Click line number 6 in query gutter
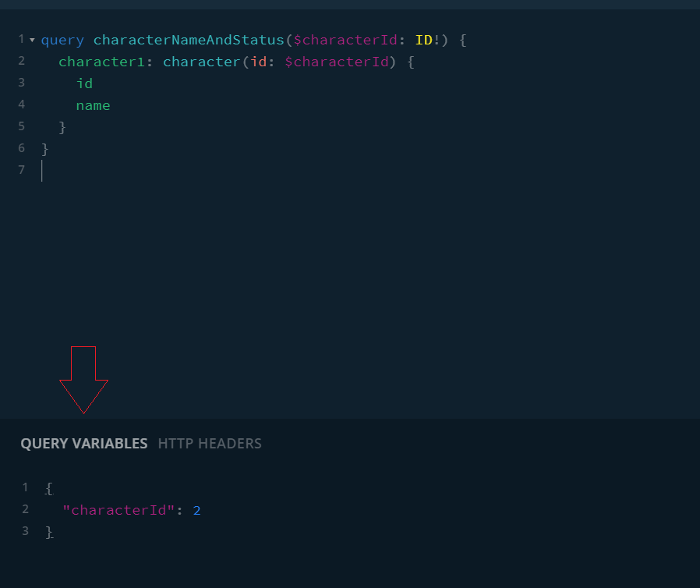This screenshot has height=588, width=700. [21, 148]
